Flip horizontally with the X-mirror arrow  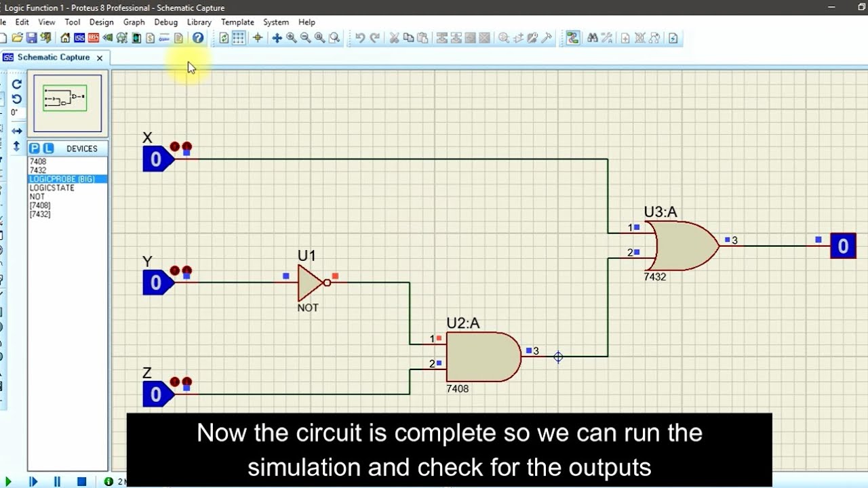coord(17,131)
